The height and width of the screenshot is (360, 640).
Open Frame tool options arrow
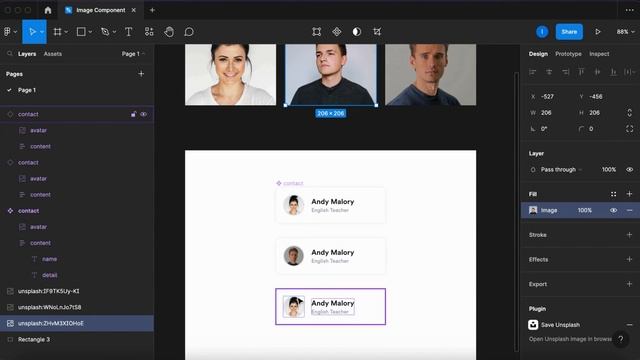[66, 32]
